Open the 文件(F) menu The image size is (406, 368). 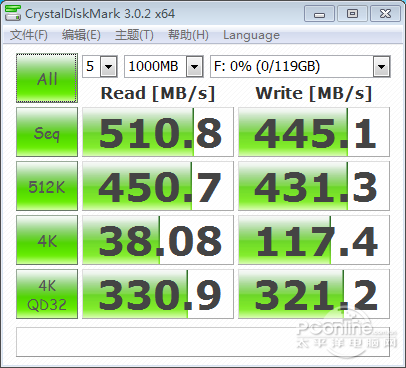29,35
